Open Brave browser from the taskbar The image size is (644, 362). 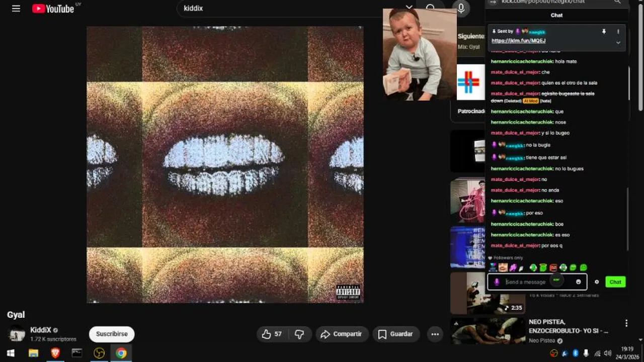pyautogui.click(x=55, y=353)
